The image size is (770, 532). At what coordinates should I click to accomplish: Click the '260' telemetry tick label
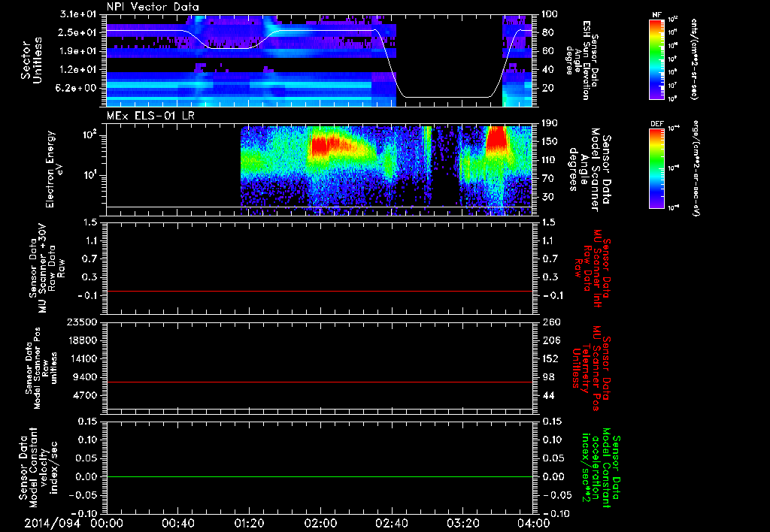click(x=550, y=322)
